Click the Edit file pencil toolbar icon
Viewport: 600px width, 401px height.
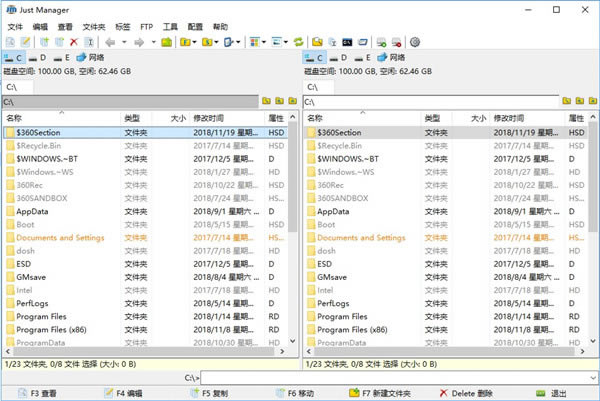click(x=25, y=42)
